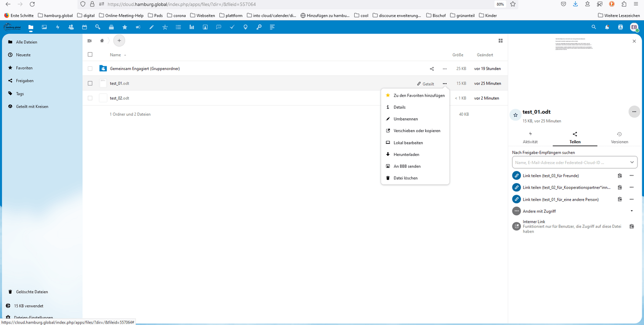Open the Contacts app in the toolbar
This screenshot has height=325, width=644.
pyautogui.click(x=71, y=27)
